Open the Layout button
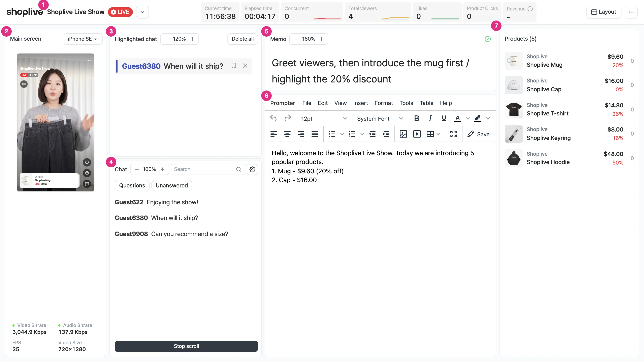This screenshot has width=644, height=362. (604, 12)
